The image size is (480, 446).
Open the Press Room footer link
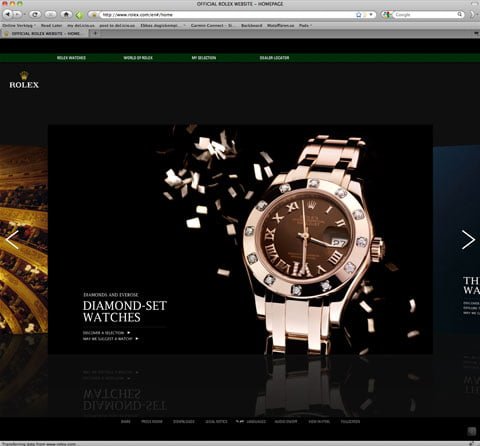coord(152,422)
